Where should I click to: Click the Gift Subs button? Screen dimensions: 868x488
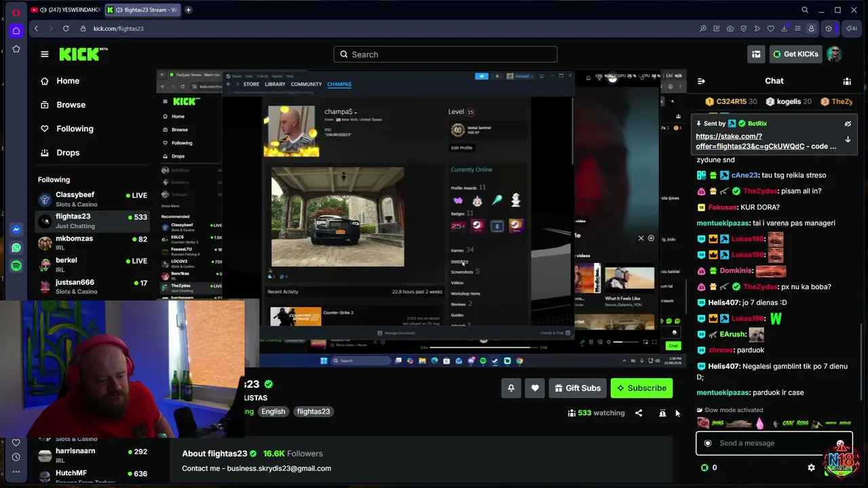578,388
